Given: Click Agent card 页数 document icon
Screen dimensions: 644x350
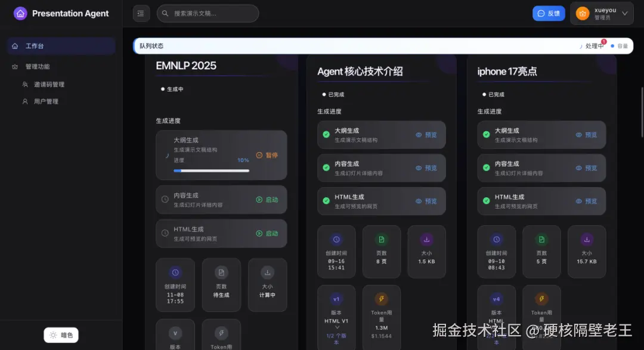Looking at the screenshot, I should pyautogui.click(x=382, y=240).
